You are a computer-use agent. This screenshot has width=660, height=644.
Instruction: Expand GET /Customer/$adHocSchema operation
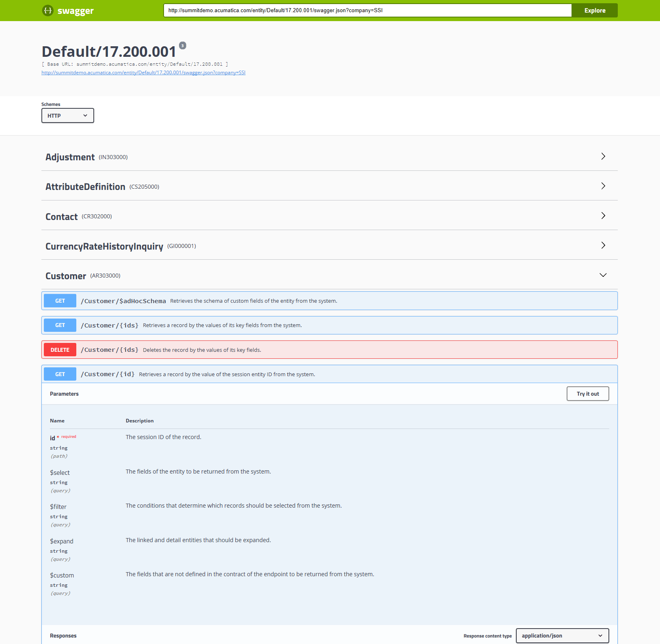pos(330,301)
